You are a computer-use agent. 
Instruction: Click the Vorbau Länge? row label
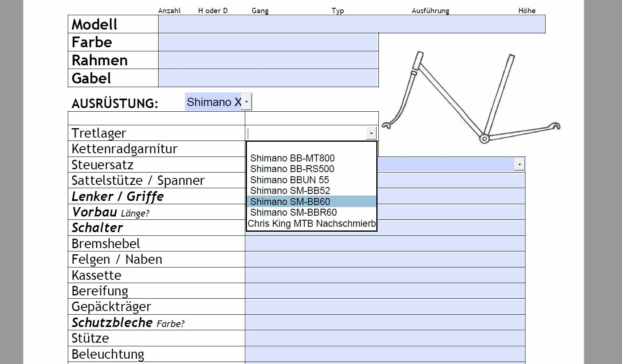(x=110, y=212)
